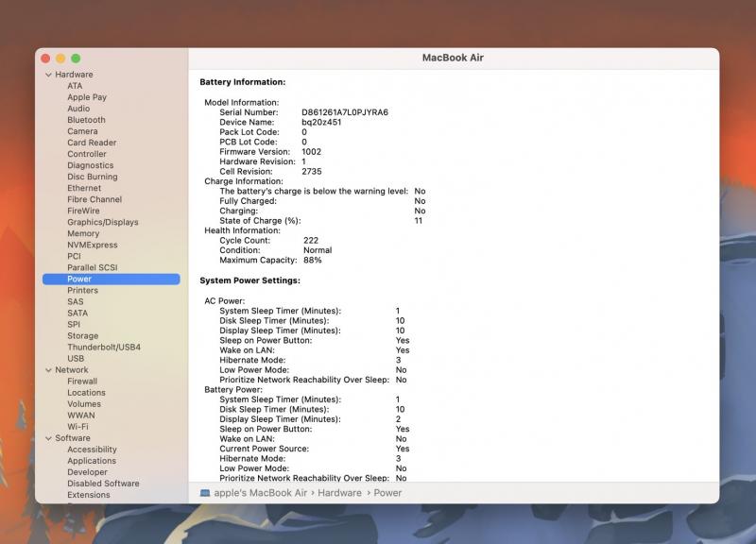Open Bluetooth in the sidebar
This screenshot has height=544, width=756.
tap(86, 120)
